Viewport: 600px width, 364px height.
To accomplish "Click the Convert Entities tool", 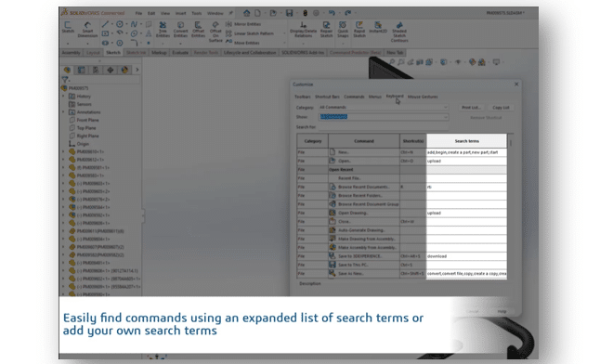I will 180,30.
